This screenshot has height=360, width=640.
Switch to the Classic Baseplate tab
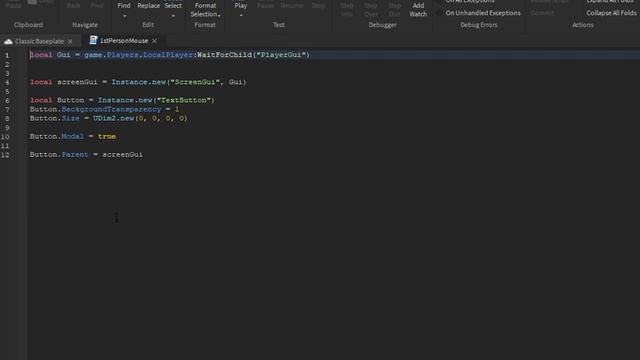pos(39,41)
